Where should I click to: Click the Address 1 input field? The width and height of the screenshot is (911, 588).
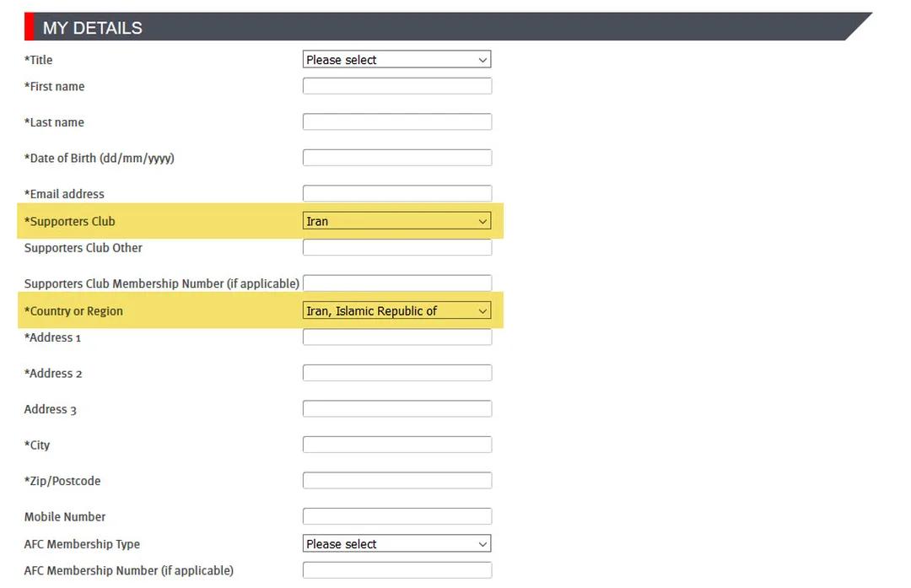(397, 337)
